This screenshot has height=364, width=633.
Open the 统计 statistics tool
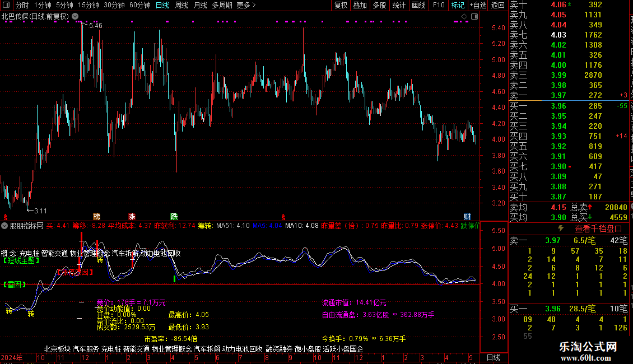coord(399,5)
